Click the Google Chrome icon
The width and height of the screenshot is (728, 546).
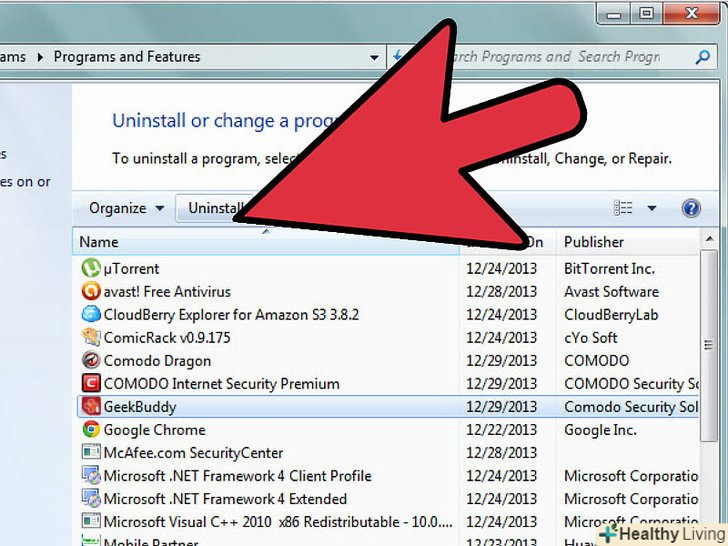91,429
